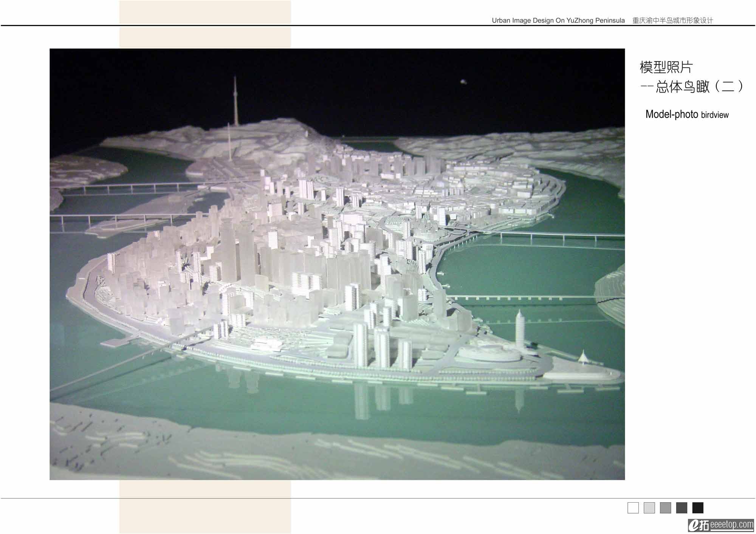Screen dimensions: 756x534
Task: Click the dark gray square swatch
Action: [682, 508]
